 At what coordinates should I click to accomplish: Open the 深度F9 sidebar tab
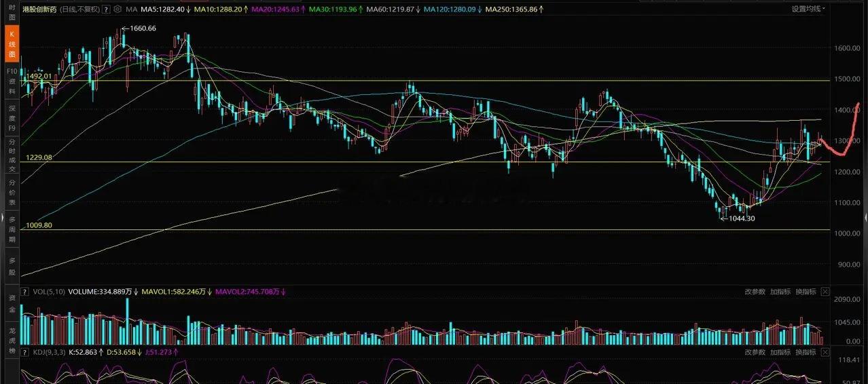[x=11, y=117]
